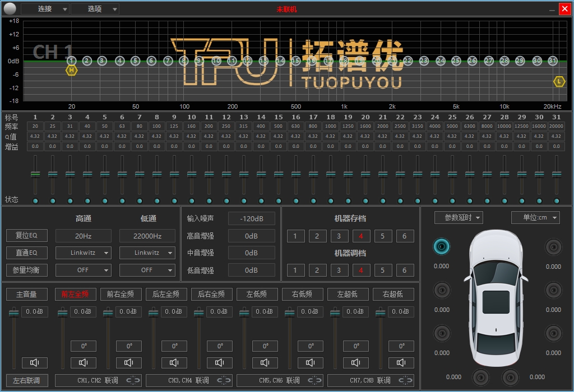Select the 主音量 button

point(27,294)
